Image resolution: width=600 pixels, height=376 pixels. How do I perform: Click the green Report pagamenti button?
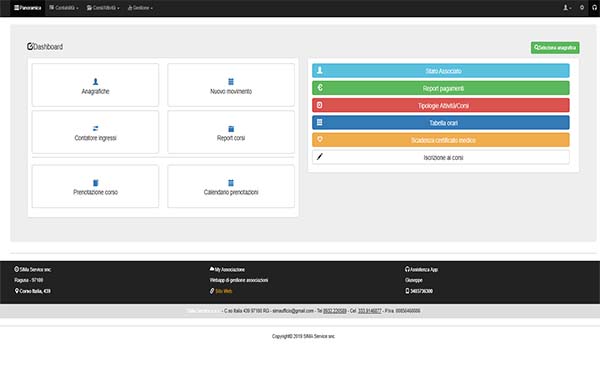[440, 88]
